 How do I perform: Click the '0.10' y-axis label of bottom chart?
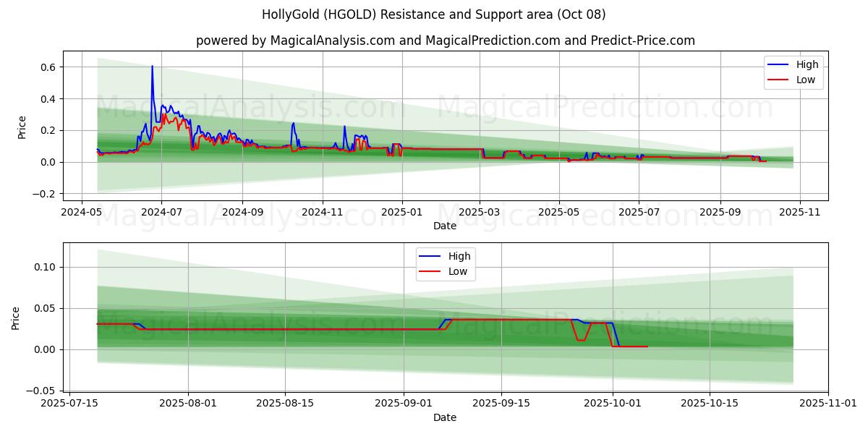(x=46, y=267)
